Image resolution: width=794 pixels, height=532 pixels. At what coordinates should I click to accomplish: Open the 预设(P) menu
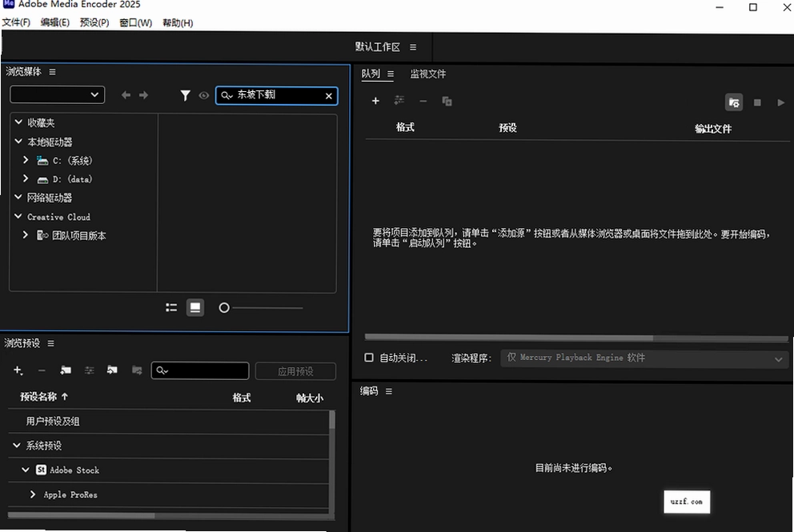94,22
